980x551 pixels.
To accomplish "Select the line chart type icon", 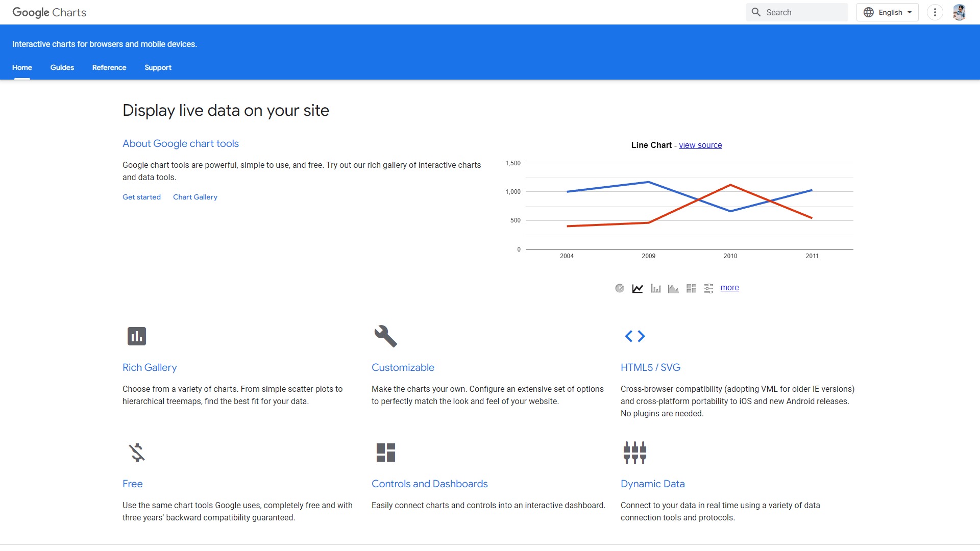I will tap(638, 288).
